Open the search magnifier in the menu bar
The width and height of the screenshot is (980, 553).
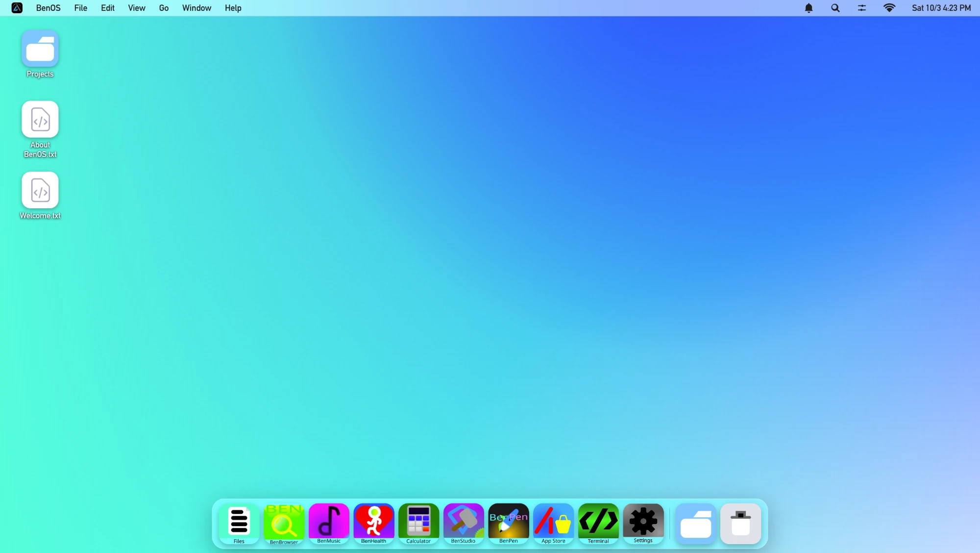[835, 8]
